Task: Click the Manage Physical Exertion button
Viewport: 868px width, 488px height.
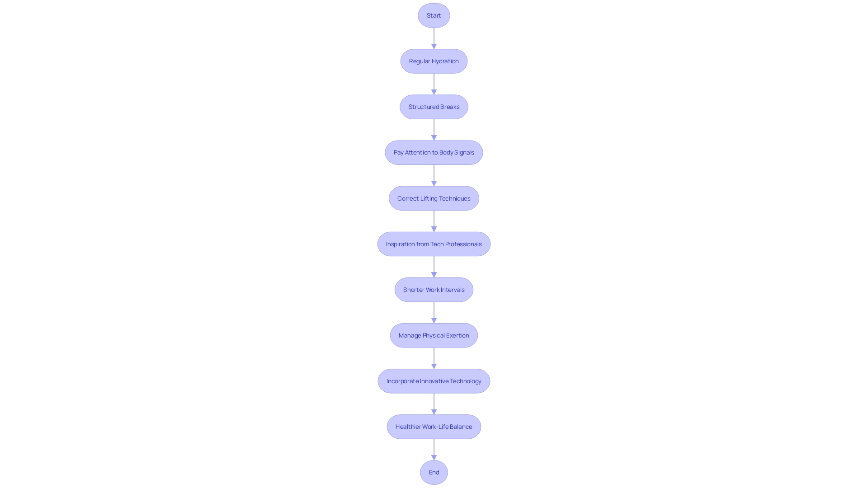Action: click(434, 335)
